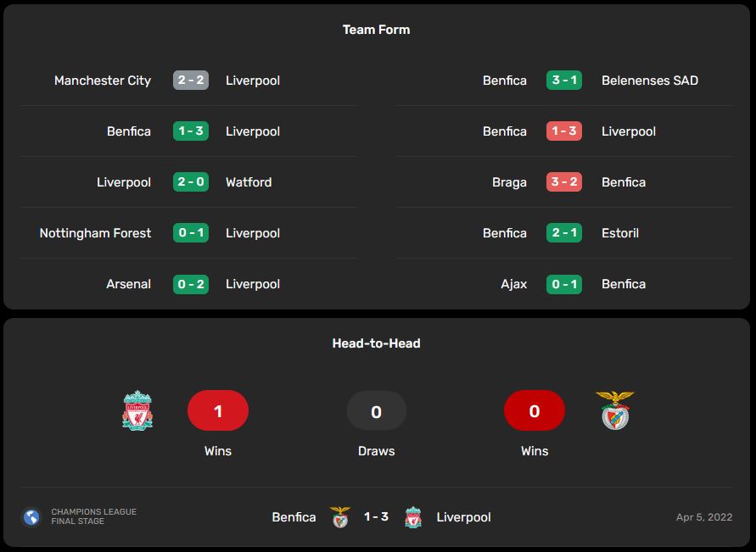Select the 0 Draws pill
Viewport: 756px width, 552px height.
(x=377, y=411)
